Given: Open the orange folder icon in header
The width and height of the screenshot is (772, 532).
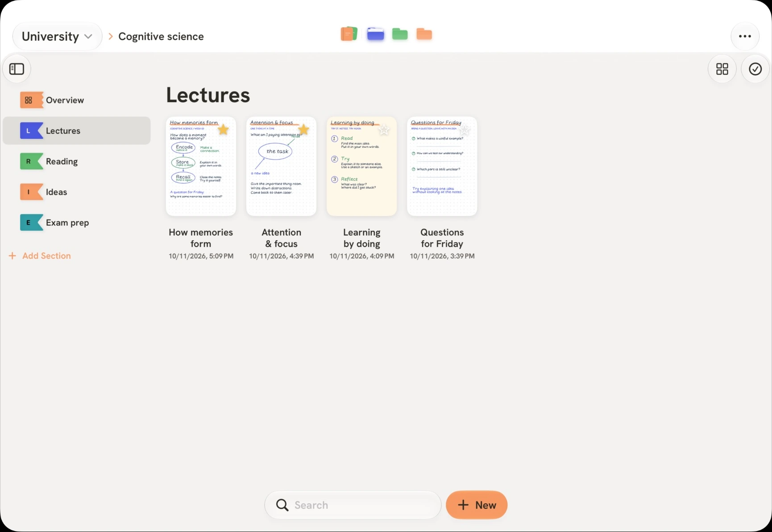Looking at the screenshot, I should point(424,34).
